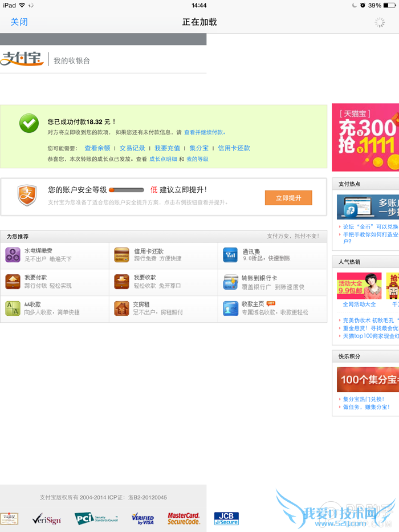Image resolution: width=399 pixels, height=532 pixels.
Task: Click the Alipay 支付宝 logo
Action: point(22,59)
